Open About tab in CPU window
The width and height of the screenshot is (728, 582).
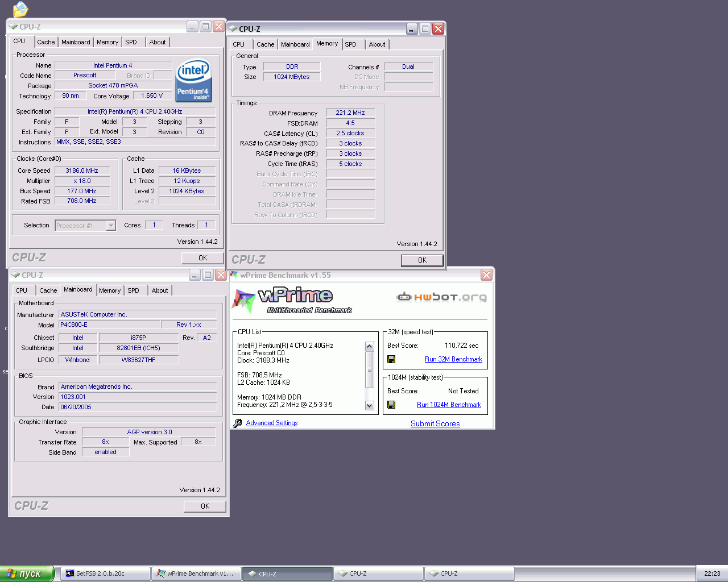158,42
